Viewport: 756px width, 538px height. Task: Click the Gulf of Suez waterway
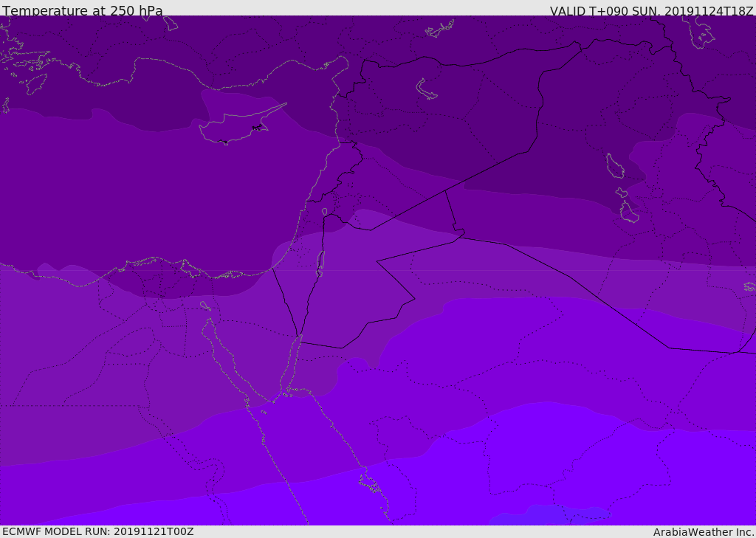click(226, 363)
